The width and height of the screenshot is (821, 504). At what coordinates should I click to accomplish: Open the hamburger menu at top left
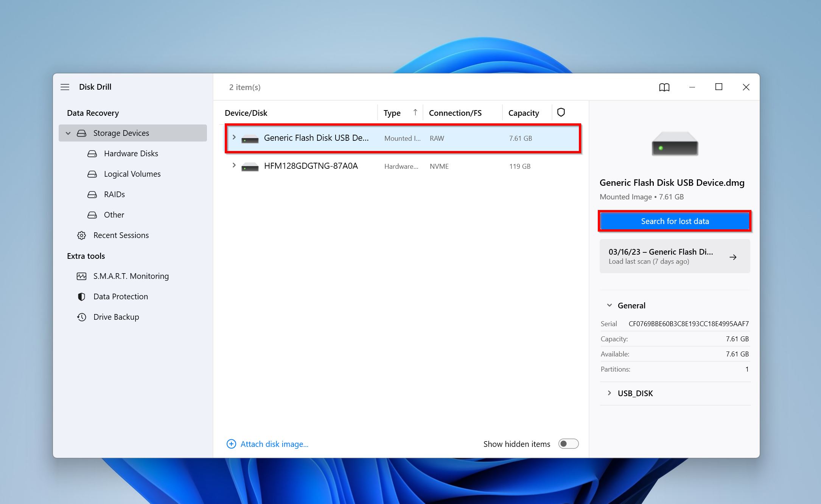[x=65, y=87]
